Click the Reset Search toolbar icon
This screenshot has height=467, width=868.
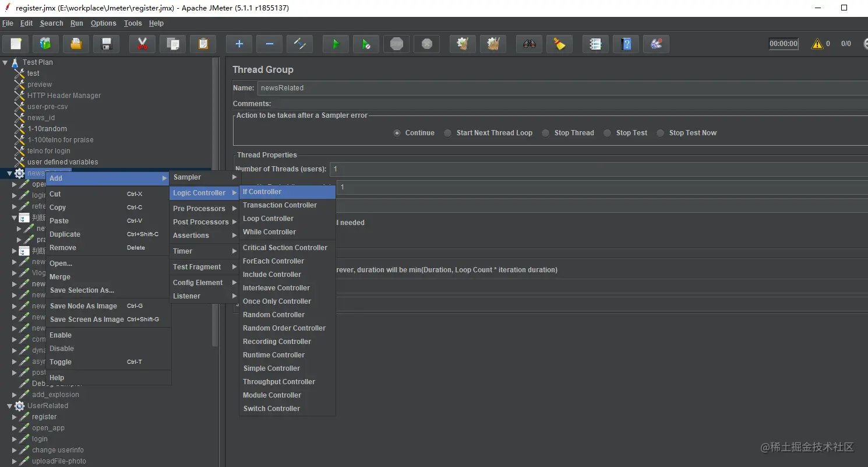[x=559, y=44]
